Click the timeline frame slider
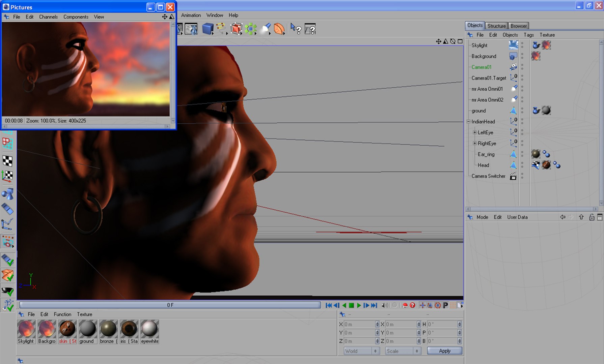604x364 pixels. click(170, 305)
